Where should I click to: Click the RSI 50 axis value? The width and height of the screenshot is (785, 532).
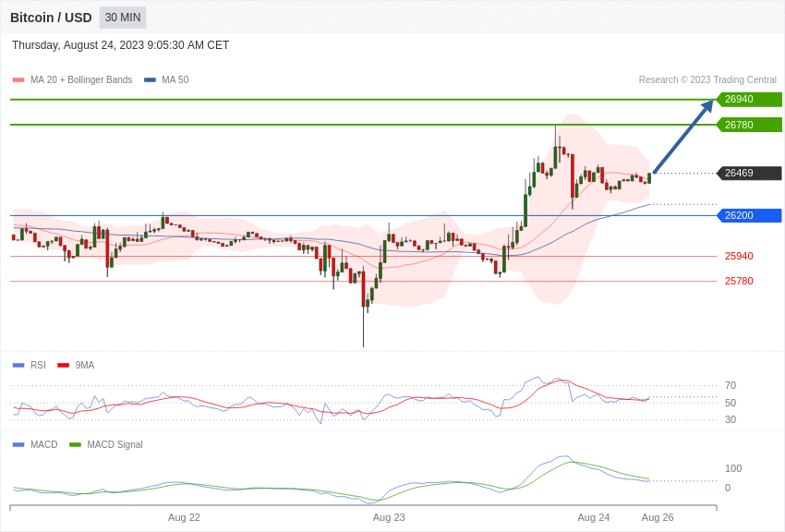(x=731, y=403)
